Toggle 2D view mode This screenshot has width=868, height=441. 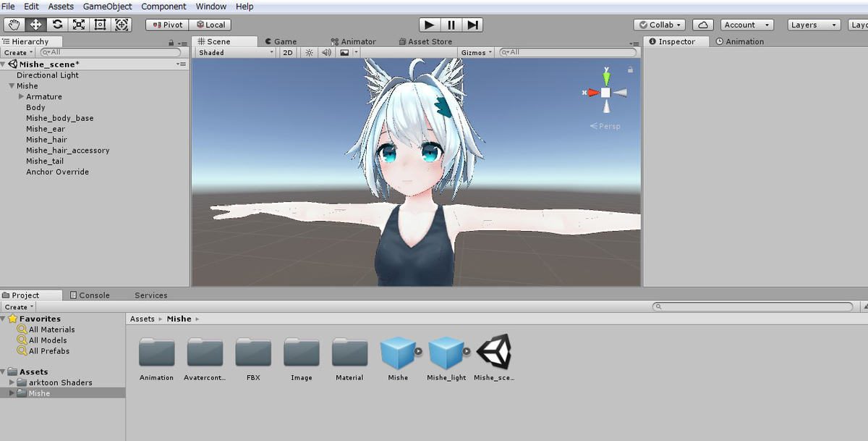287,51
